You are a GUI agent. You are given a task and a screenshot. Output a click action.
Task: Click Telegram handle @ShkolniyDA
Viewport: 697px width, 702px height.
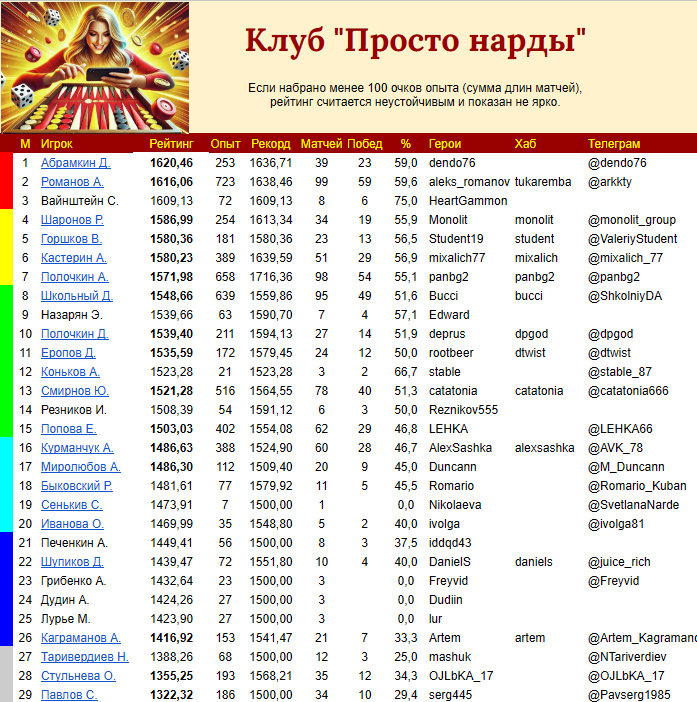click(624, 296)
